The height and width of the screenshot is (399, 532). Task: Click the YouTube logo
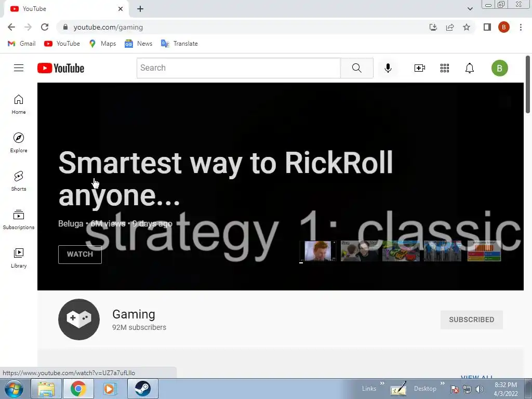click(61, 68)
